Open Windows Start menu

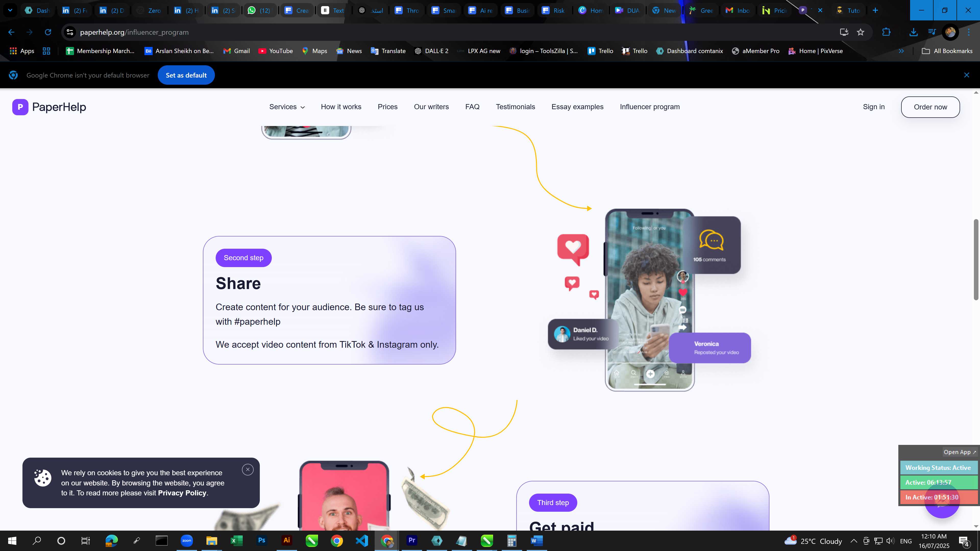(x=12, y=541)
